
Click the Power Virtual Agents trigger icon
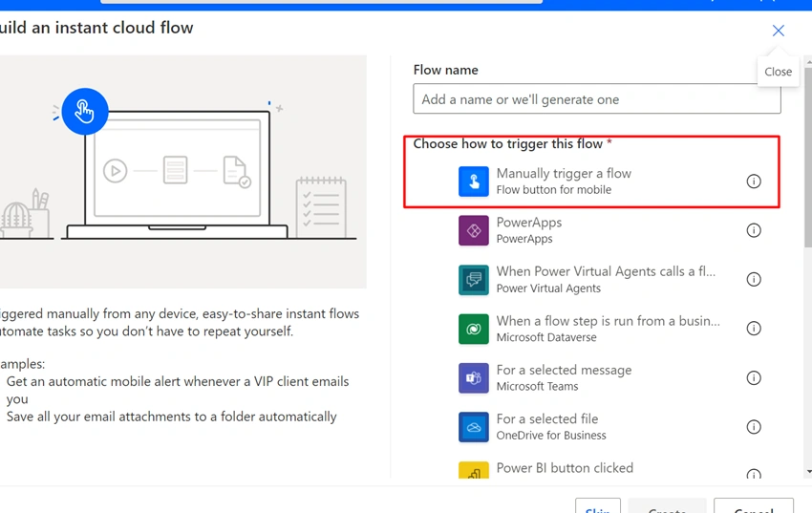[x=473, y=280]
